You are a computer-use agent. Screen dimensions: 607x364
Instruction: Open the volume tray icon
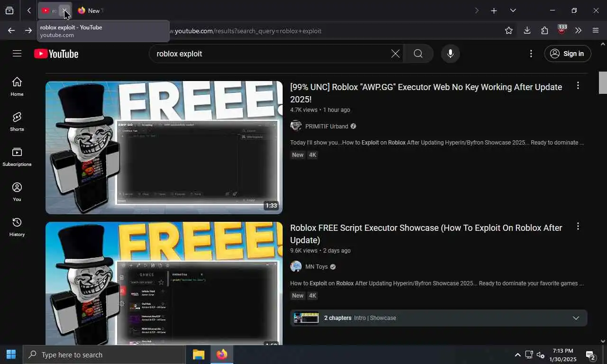540,355
